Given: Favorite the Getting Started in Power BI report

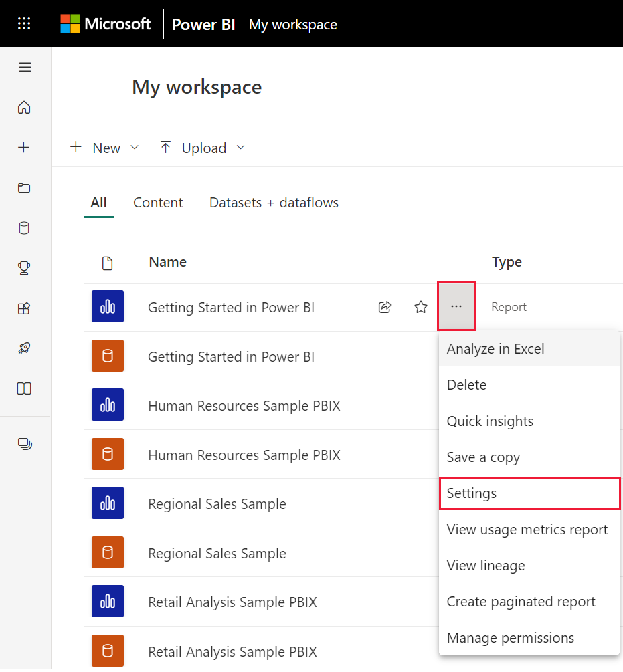Looking at the screenshot, I should click(421, 307).
